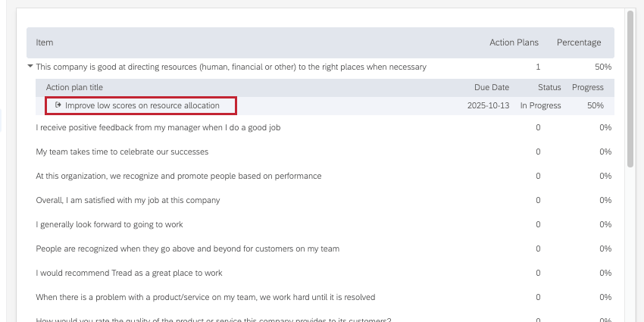Click the Percentage column header

point(579,42)
